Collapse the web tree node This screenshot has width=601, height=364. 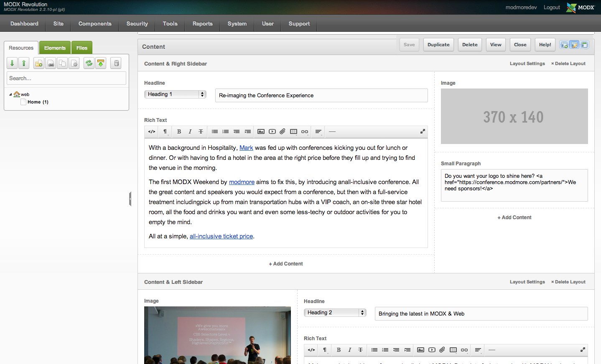[10, 94]
